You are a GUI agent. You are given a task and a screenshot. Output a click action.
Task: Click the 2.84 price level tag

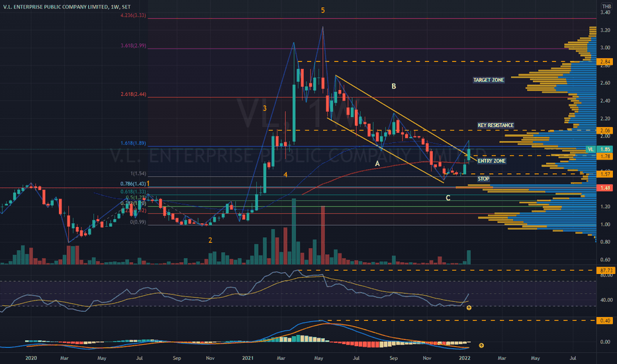tap(605, 62)
